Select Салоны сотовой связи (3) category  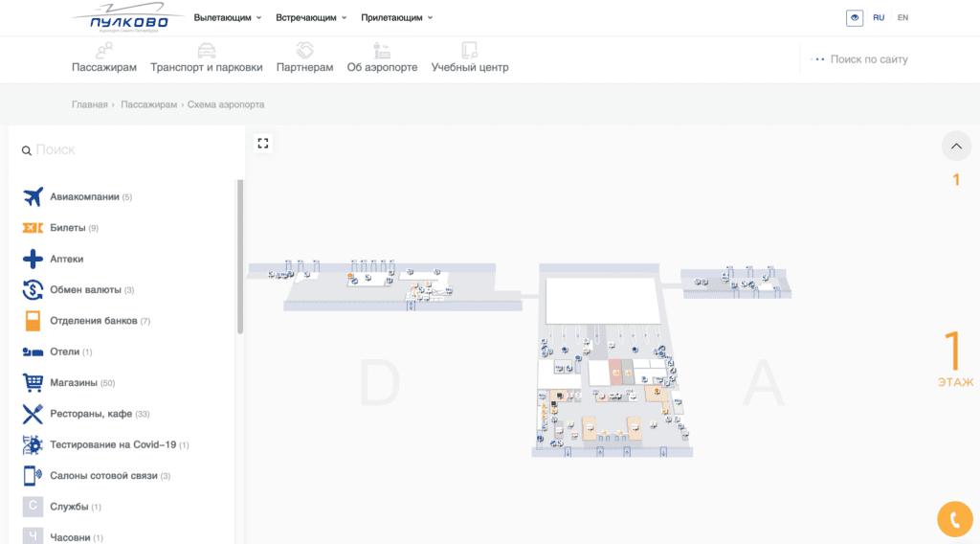pos(110,475)
